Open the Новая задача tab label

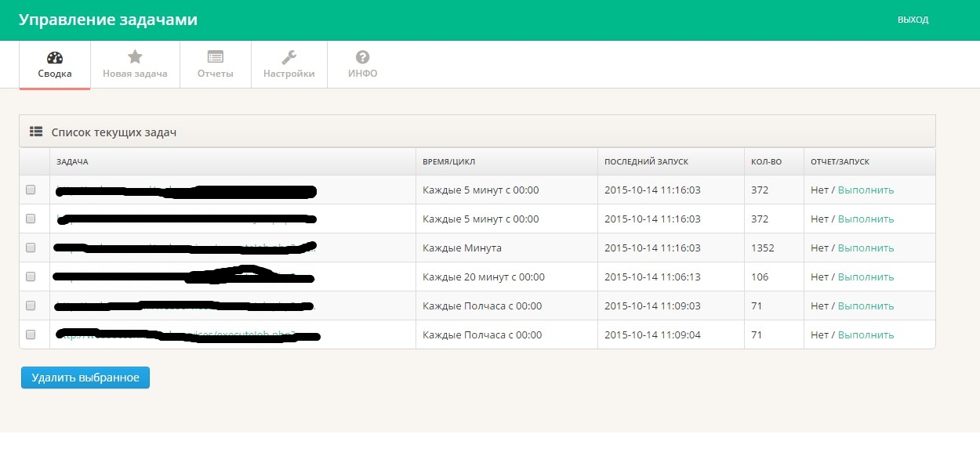point(135,74)
